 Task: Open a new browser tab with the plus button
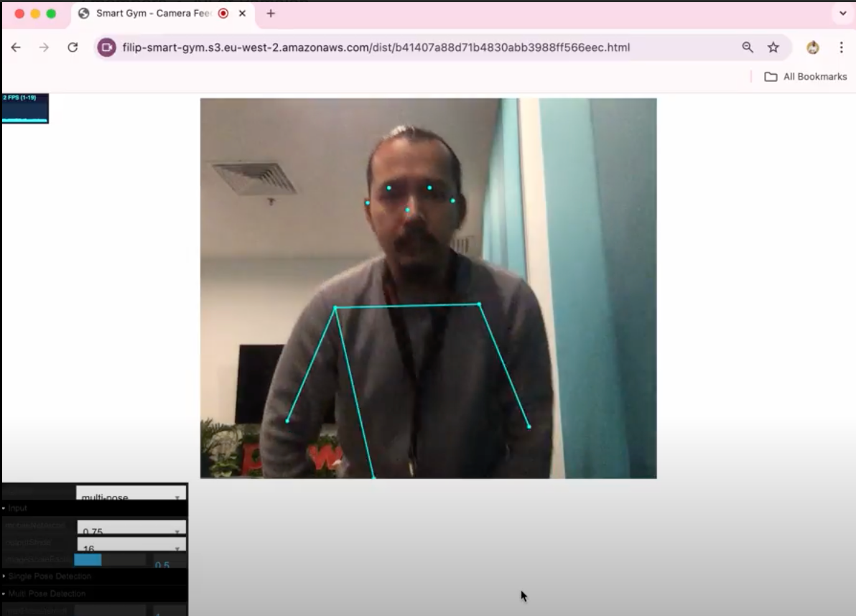271,13
